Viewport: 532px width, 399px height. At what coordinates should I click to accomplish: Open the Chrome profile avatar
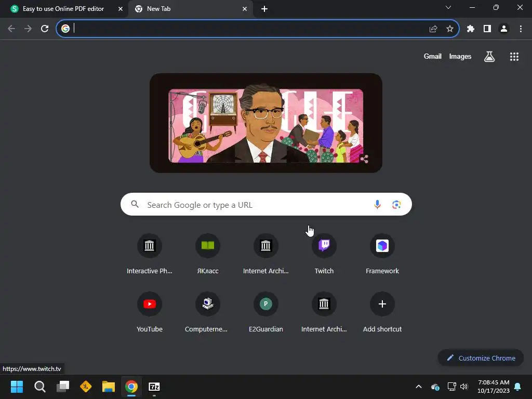504,29
